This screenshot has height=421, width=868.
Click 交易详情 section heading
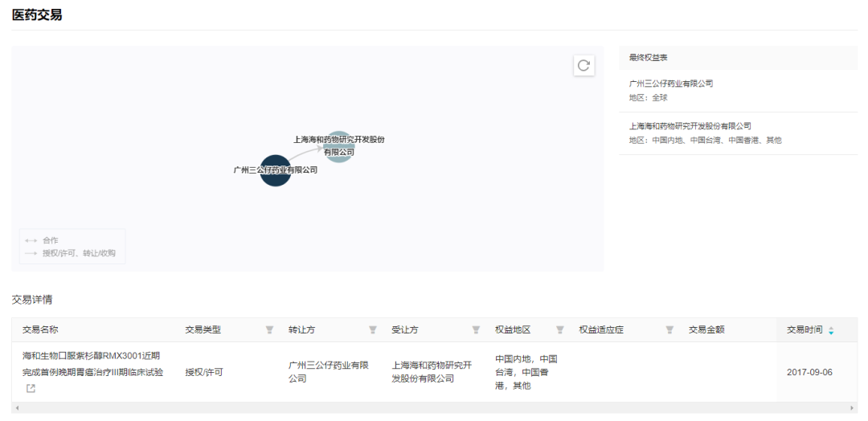[x=32, y=300]
